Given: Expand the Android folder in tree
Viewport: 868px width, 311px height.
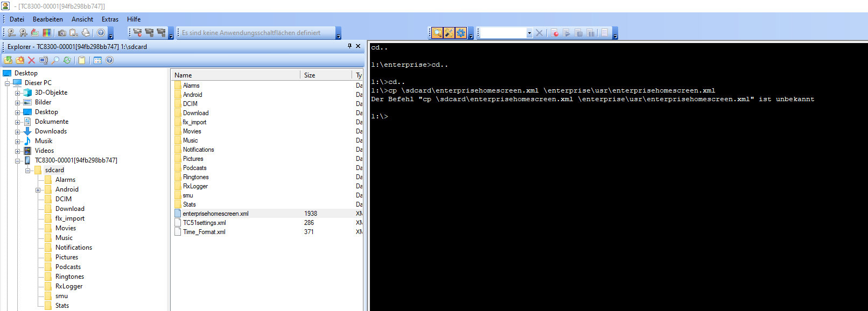Looking at the screenshot, I should click(x=38, y=190).
